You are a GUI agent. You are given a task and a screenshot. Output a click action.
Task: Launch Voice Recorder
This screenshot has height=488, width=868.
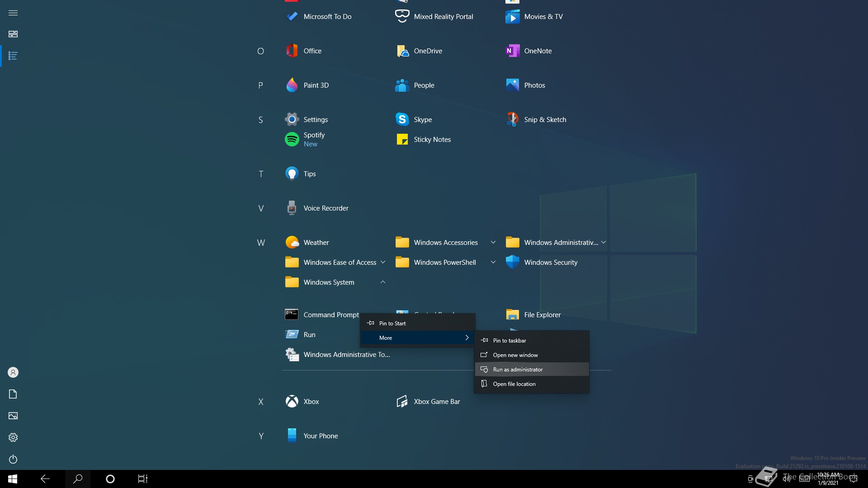tap(317, 208)
